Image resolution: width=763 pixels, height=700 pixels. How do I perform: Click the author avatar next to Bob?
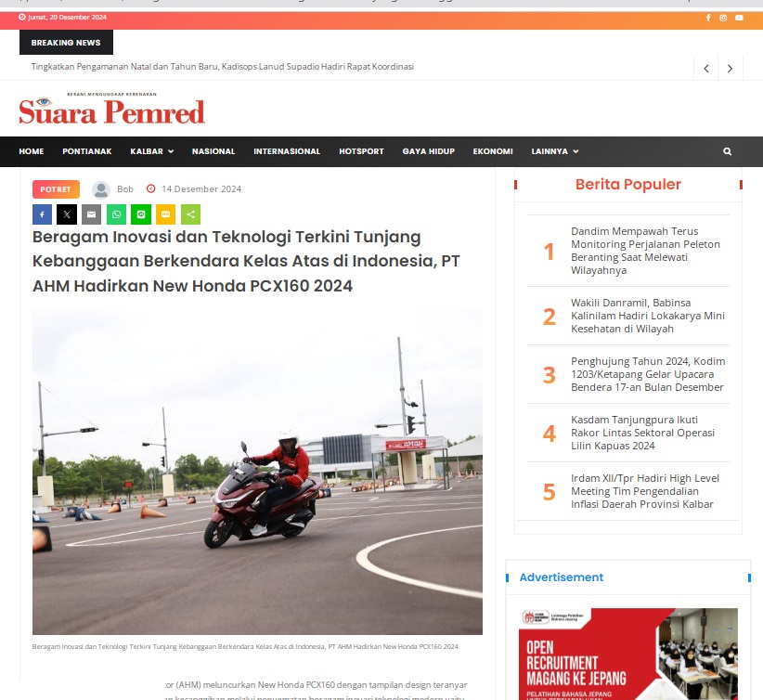(101, 189)
